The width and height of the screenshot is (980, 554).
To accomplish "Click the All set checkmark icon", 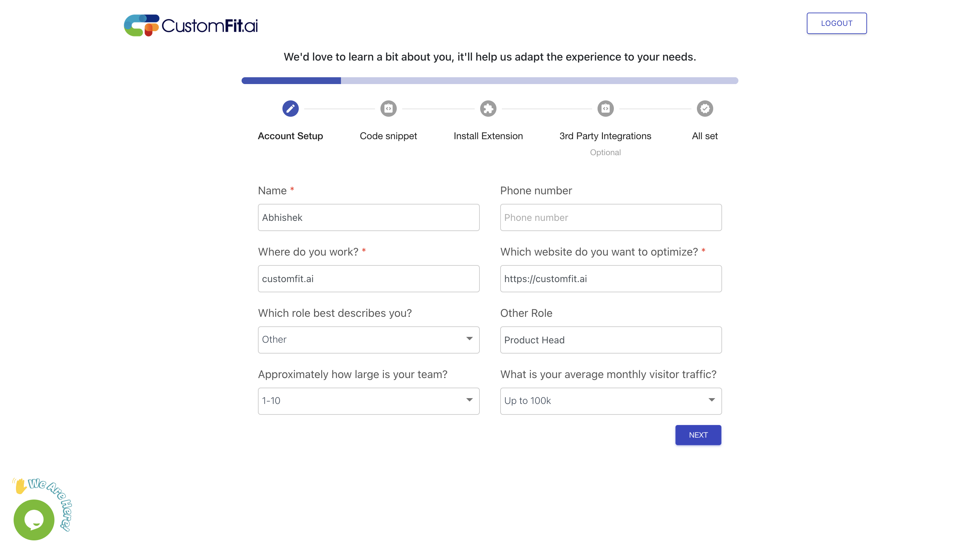I will pyautogui.click(x=705, y=109).
